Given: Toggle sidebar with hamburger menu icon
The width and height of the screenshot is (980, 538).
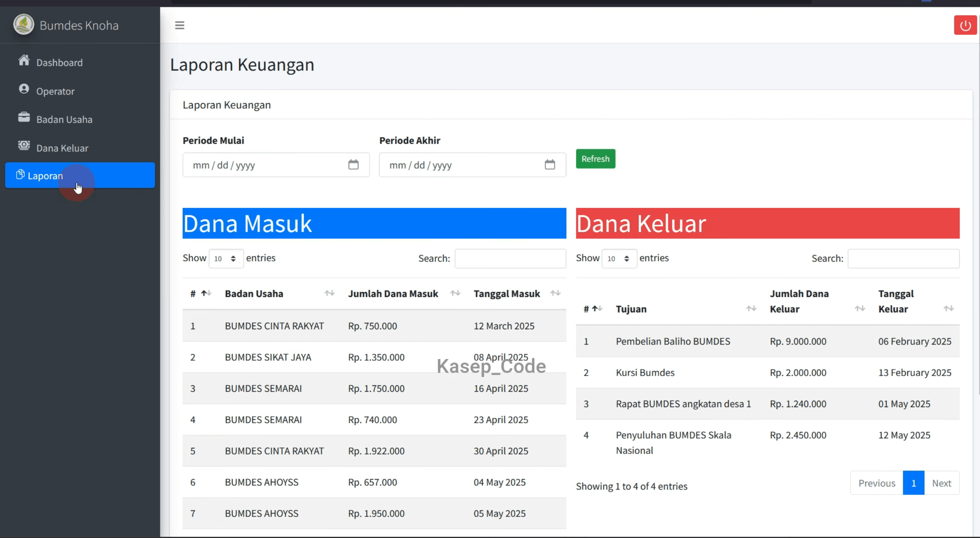Looking at the screenshot, I should click(x=179, y=25).
